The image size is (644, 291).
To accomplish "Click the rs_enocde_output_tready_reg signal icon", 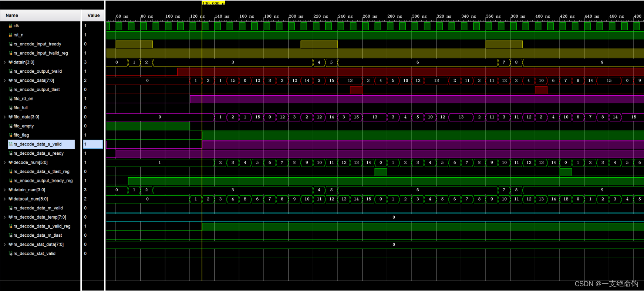I will pyautogui.click(x=10, y=181).
